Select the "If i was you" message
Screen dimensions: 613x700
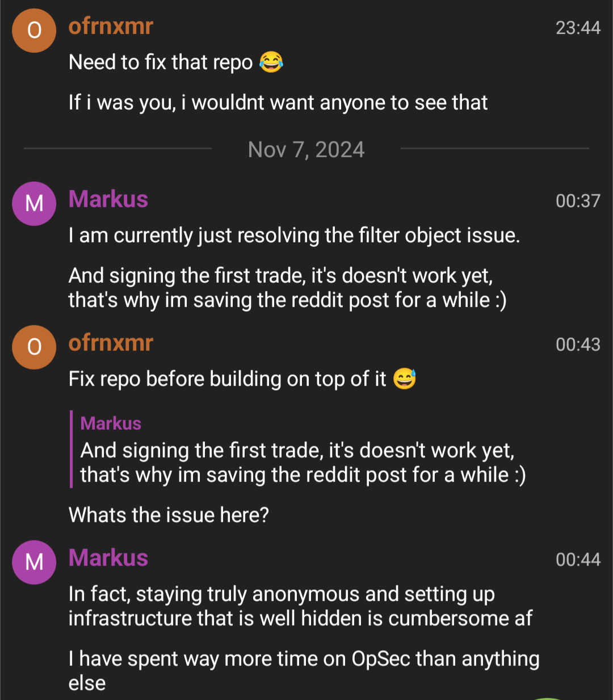click(x=278, y=103)
